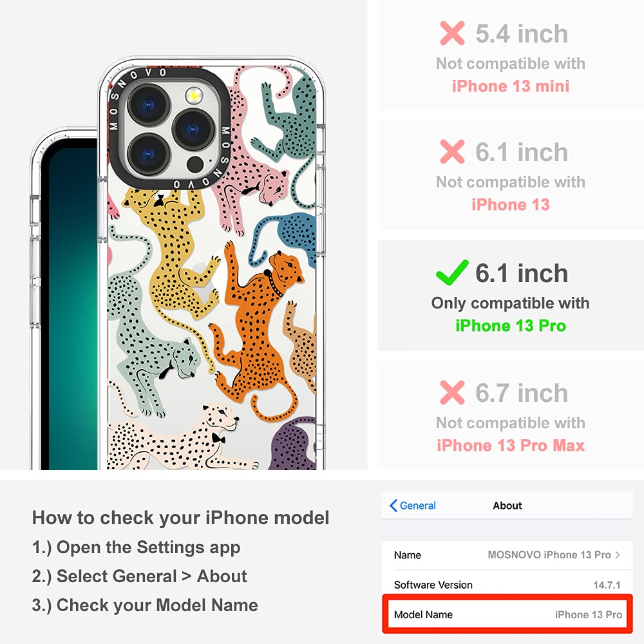Click the green checkmark beside 6.1 inch

tap(452, 272)
